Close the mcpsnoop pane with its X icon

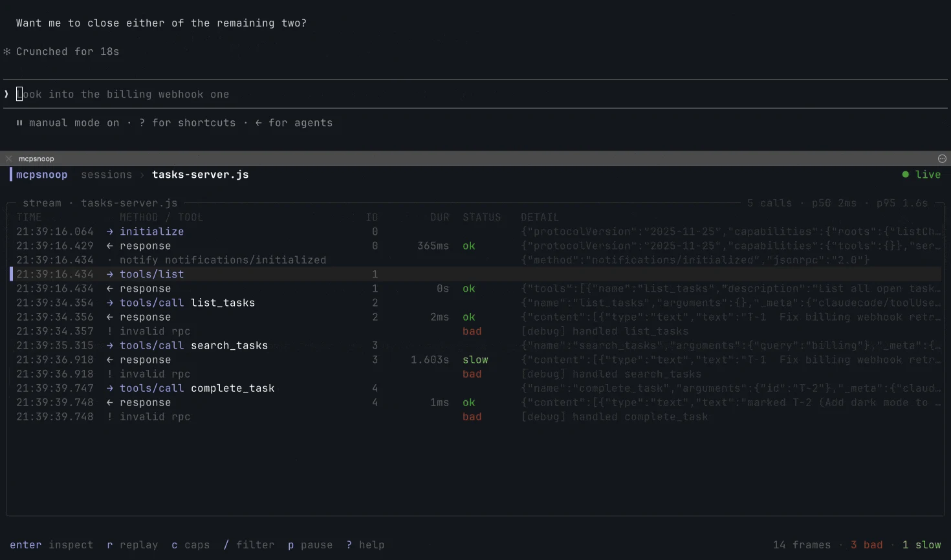pos(8,158)
